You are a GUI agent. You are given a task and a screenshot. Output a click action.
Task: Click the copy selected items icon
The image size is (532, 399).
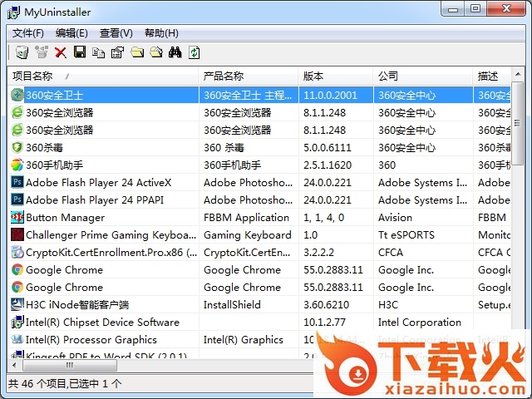(x=98, y=52)
